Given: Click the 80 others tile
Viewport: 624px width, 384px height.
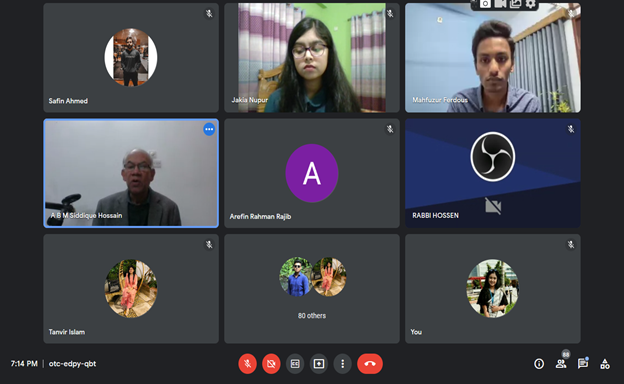Looking at the screenshot, I should (312, 289).
